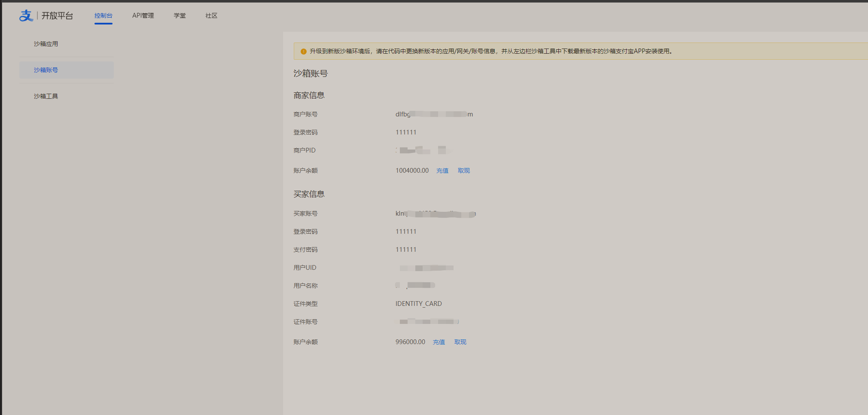Image resolution: width=868 pixels, height=415 pixels.
Task: Click 取现 next to buyer balance 996000.00
Action: tap(460, 342)
